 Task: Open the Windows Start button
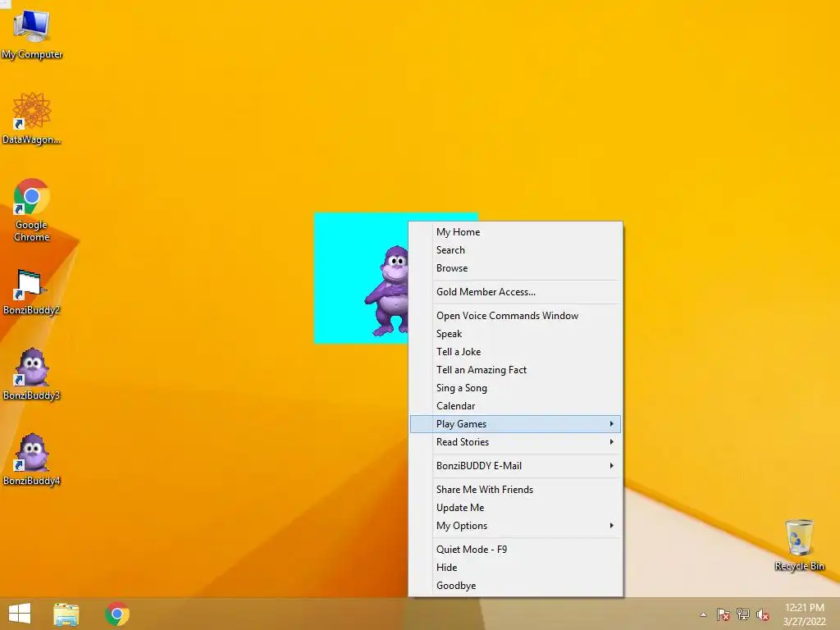point(20,614)
